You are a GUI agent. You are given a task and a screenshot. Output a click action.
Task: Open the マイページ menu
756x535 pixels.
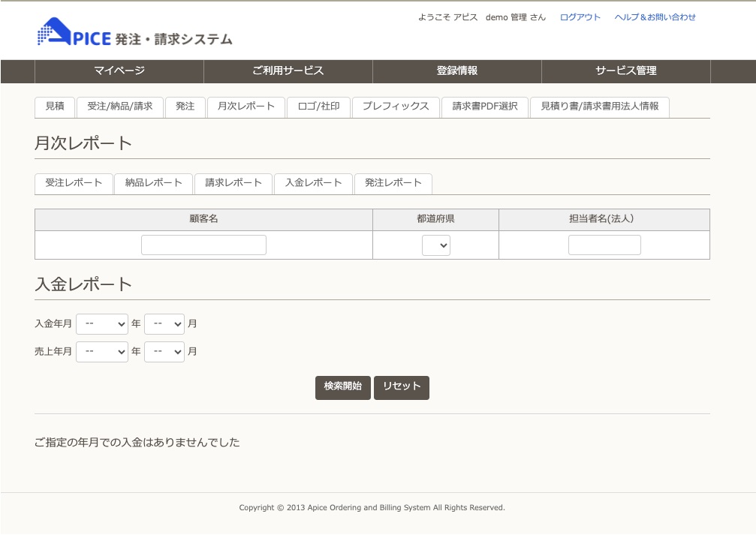tap(119, 71)
